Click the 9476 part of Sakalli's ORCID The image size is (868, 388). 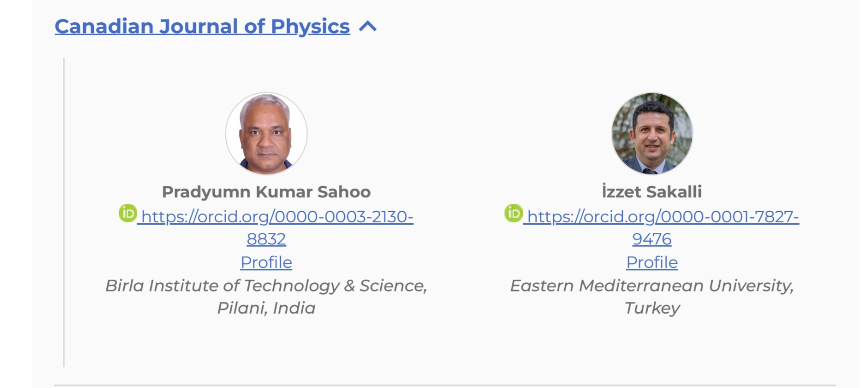652,239
